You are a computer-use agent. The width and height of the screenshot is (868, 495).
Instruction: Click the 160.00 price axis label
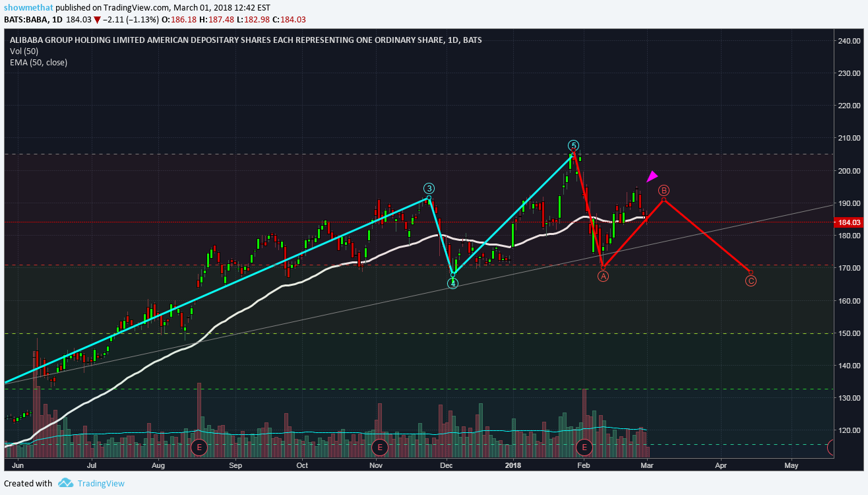pos(848,301)
